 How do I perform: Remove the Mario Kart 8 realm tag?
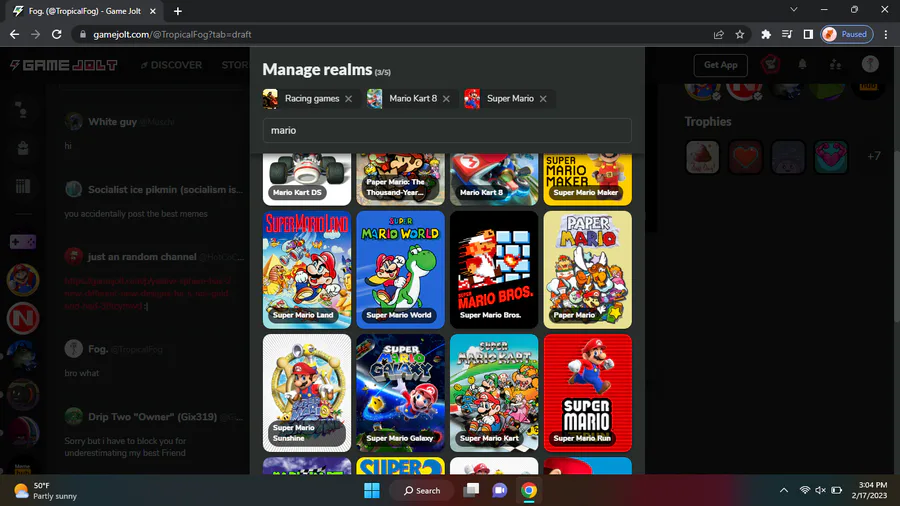click(x=446, y=99)
